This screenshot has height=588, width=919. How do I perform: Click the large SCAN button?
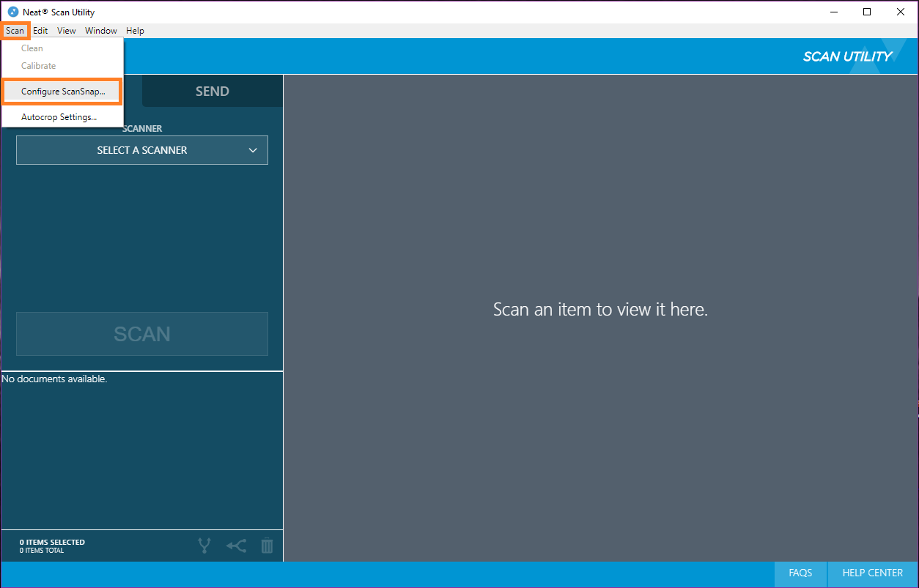click(142, 334)
